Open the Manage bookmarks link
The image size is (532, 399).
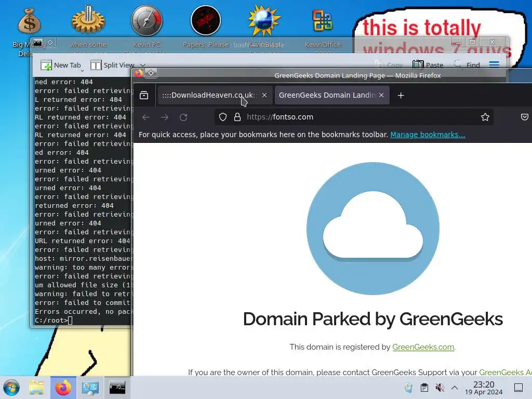click(428, 135)
